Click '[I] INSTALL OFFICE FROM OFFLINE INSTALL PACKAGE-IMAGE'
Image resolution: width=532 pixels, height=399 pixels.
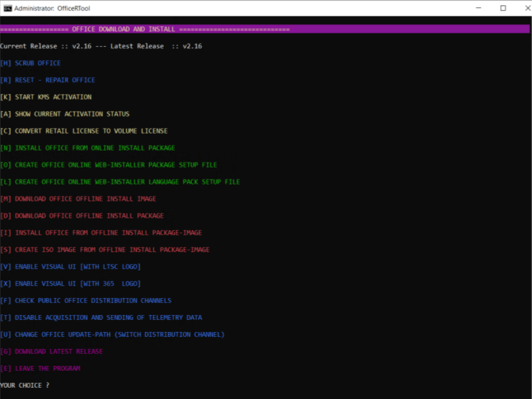101,233
